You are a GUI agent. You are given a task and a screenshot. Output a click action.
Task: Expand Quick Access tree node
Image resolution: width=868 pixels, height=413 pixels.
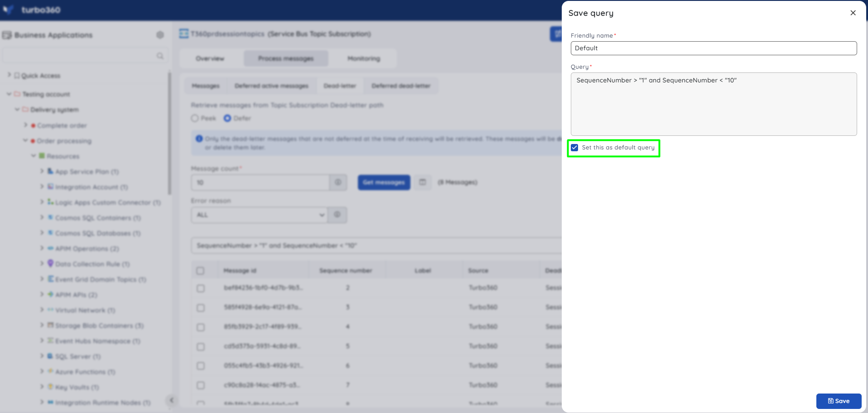9,75
